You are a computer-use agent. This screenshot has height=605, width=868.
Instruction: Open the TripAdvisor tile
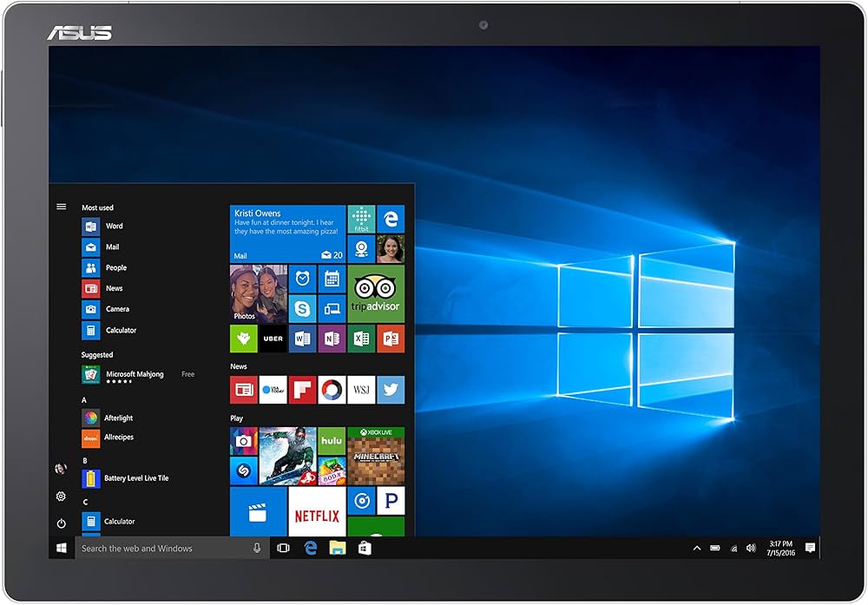pos(376,295)
